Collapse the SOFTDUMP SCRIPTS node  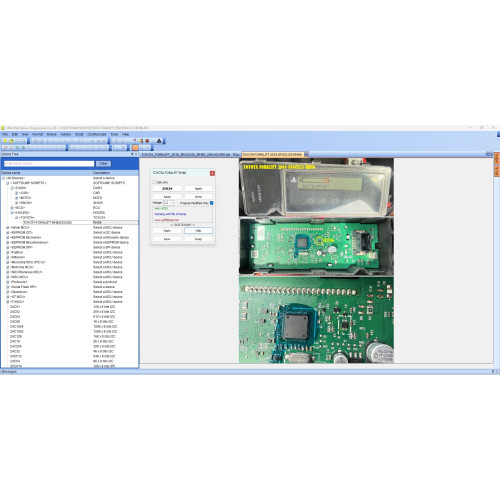click(8, 183)
